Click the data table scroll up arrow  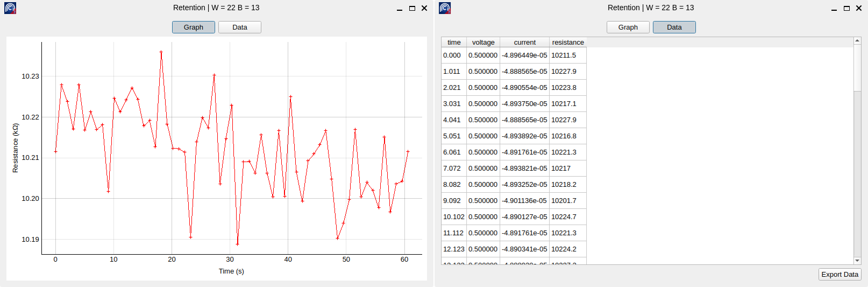pos(857,41)
